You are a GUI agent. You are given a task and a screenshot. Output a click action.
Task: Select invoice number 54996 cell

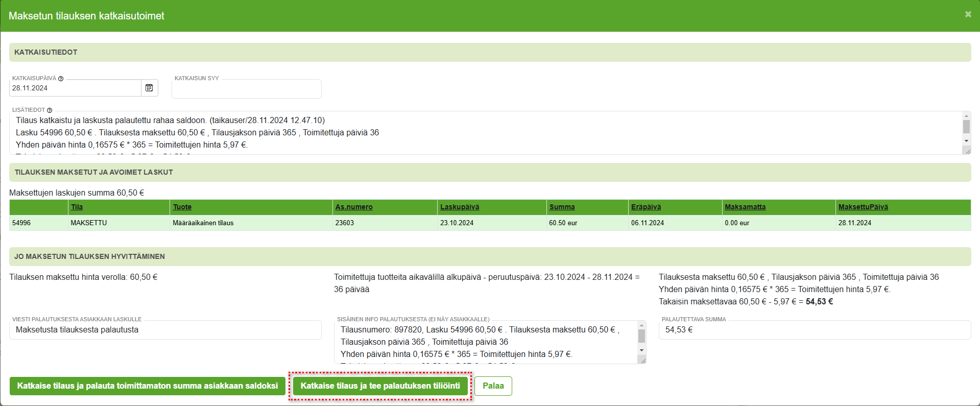coord(39,223)
